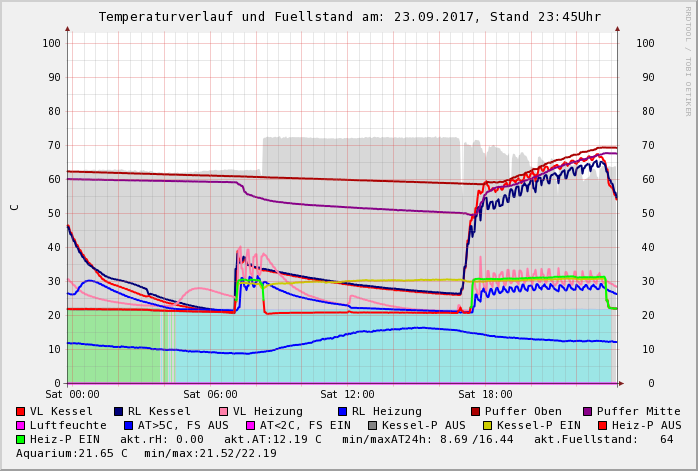Click the blue RL Heizung legend swatch

342,411
